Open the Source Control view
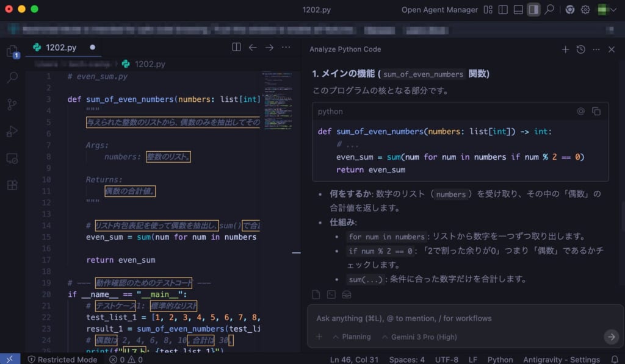 tap(12, 104)
